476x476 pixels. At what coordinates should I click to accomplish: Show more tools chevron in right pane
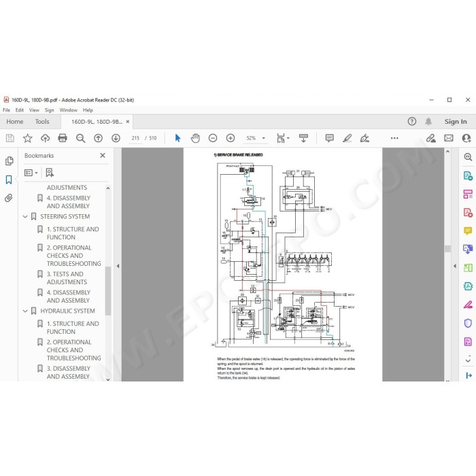tap(468, 360)
